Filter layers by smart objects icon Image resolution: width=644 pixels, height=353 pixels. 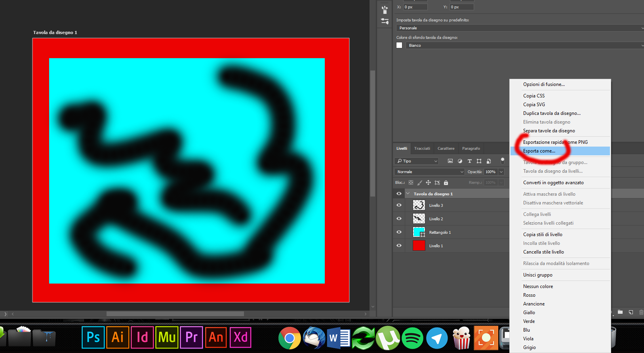coord(489,161)
